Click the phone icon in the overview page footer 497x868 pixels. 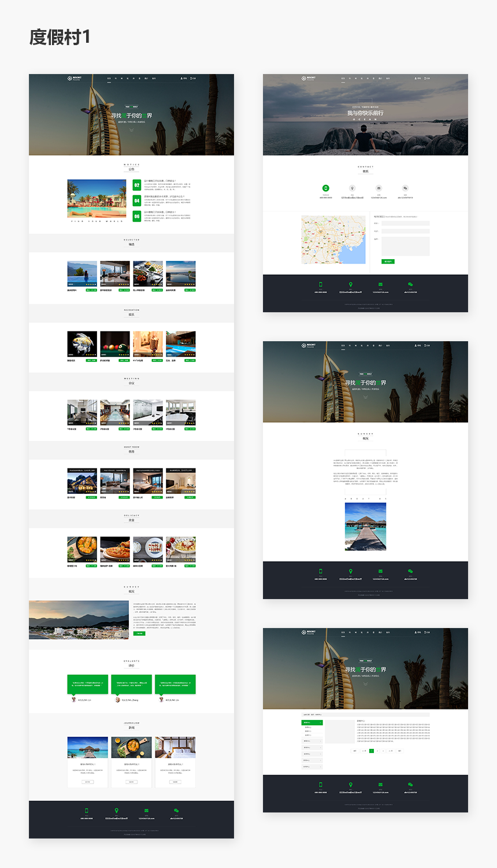click(x=321, y=571)
